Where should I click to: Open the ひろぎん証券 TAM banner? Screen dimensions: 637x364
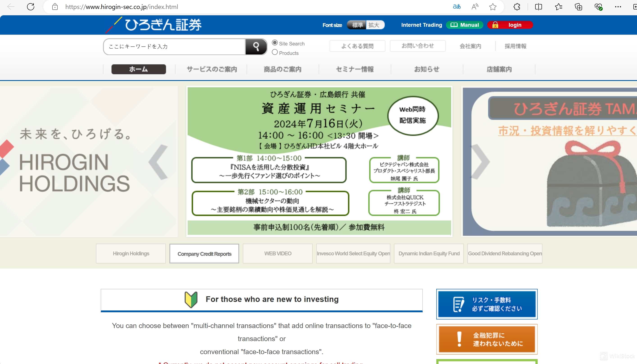549,161
